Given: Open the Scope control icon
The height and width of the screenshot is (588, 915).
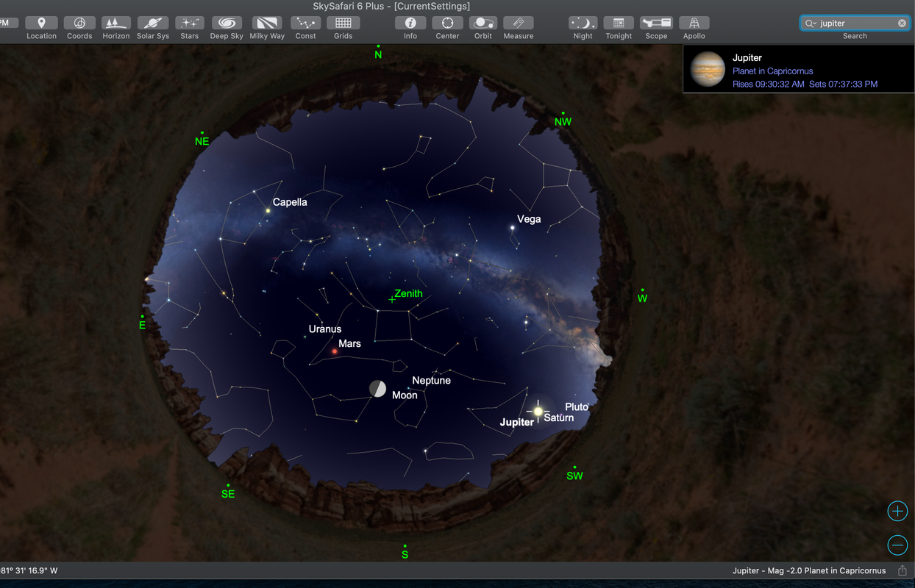Looking at the screenshot, I should click(656, 23).
